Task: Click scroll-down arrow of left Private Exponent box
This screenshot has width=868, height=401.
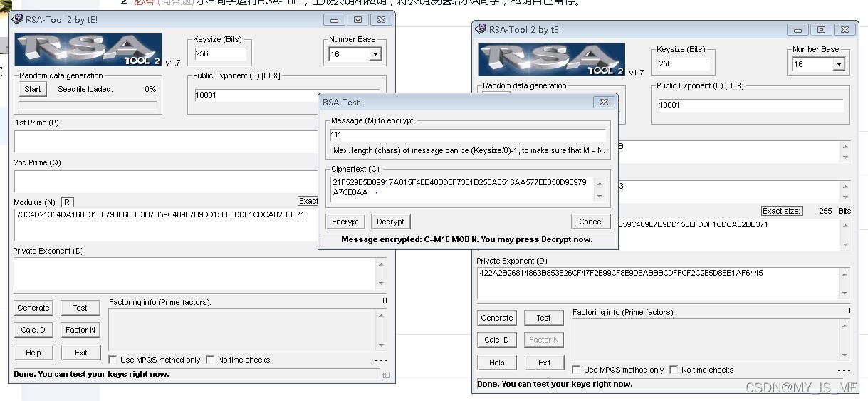Action: (382, 282)
